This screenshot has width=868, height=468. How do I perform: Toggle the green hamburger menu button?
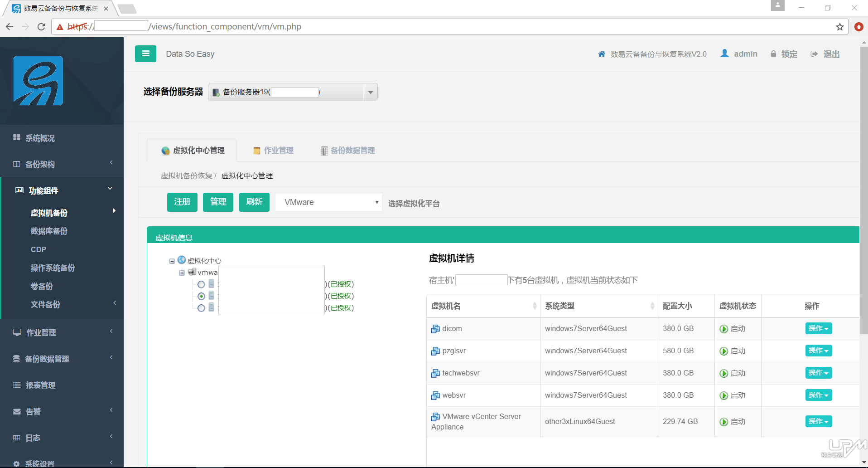(145, 54)
